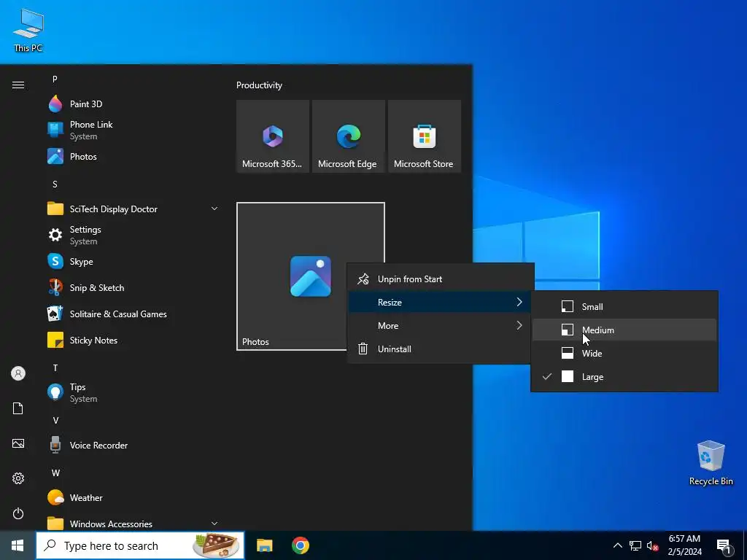The image size is (747, 560).
Task: Select Unpin from Start
Action: [x=441, y=279]
